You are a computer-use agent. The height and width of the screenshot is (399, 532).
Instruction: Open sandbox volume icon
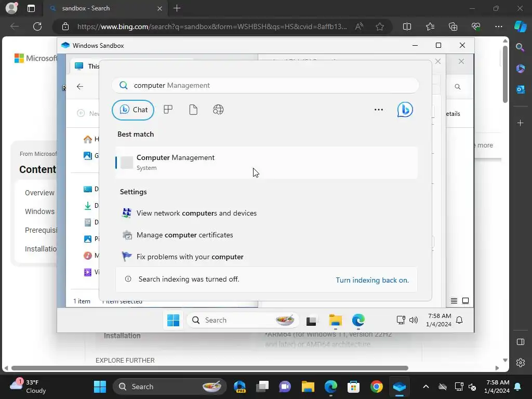pos(413,320)
